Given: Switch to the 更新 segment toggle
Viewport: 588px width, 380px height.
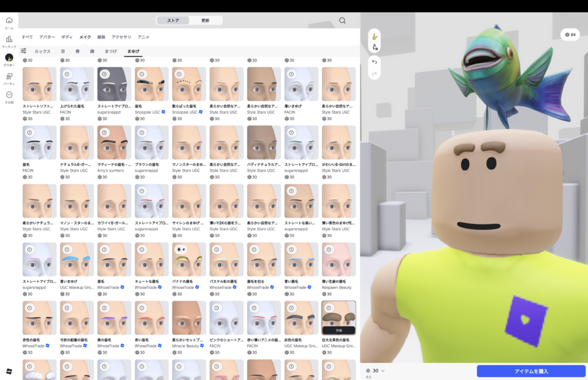Looking at the screenshot, I should [x=205, y=21].
